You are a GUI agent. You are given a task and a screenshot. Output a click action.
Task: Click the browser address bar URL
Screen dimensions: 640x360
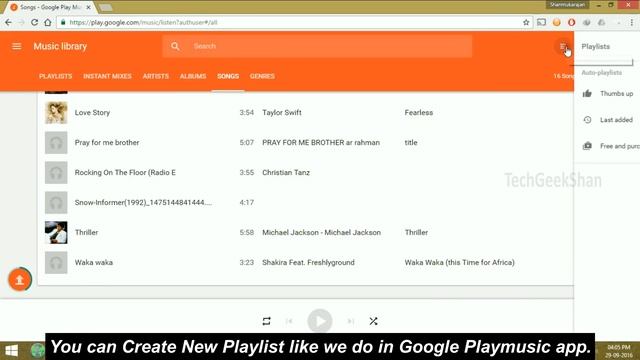tap(143, 22)
